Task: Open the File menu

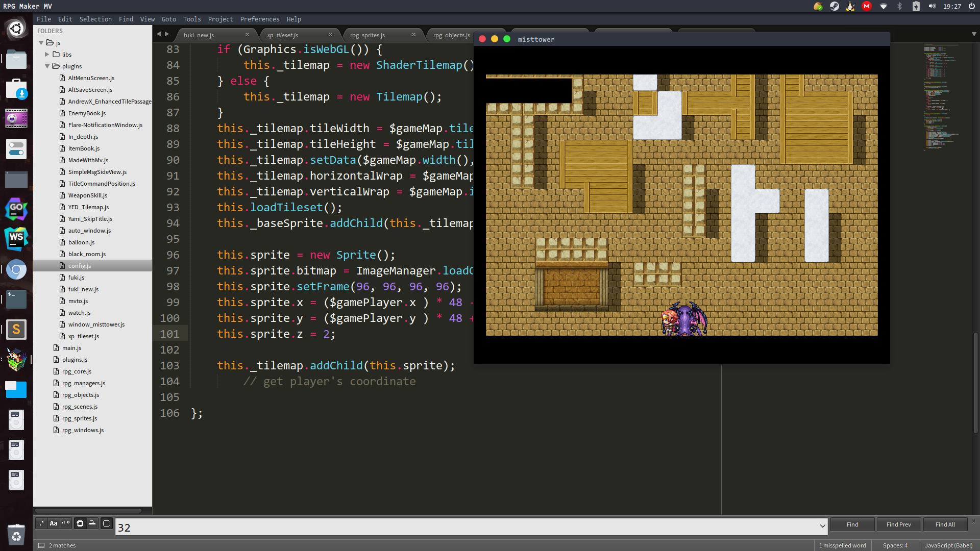Action: click(44, 19)
